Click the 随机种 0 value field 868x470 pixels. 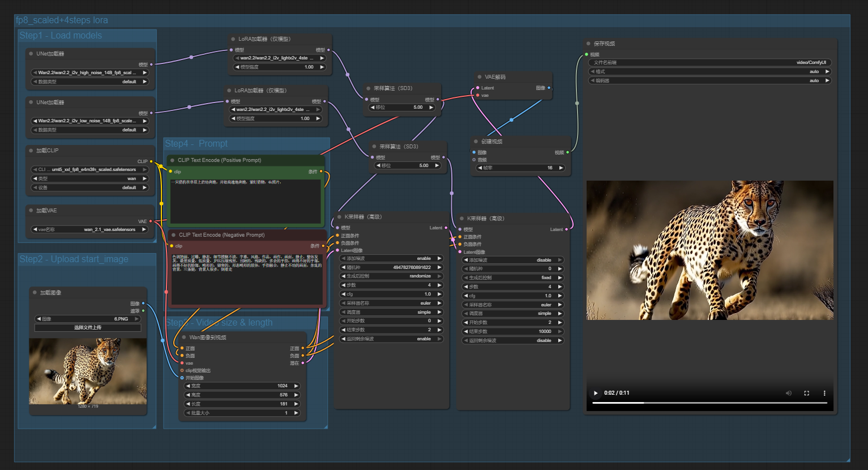[x=513, y=268]
